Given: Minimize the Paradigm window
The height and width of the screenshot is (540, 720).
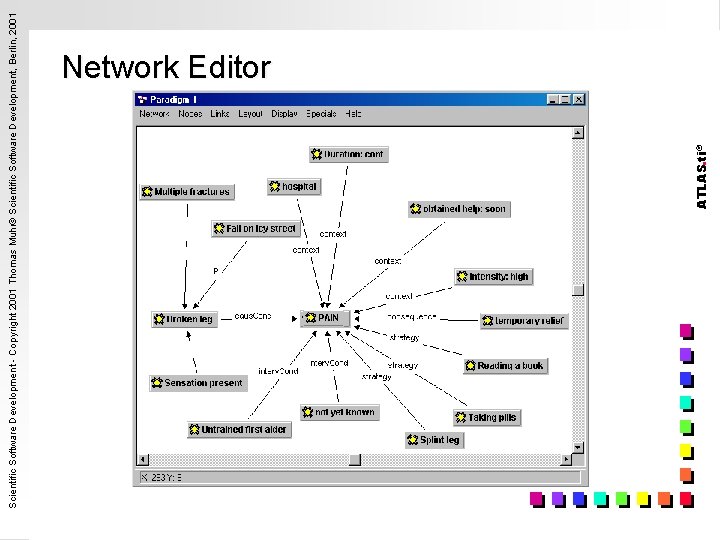Looking at the screenshot, I should [553, 100].
